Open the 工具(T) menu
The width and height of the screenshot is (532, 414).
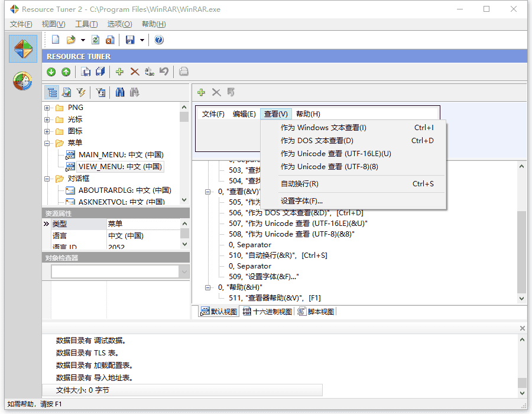coord(86,24)
